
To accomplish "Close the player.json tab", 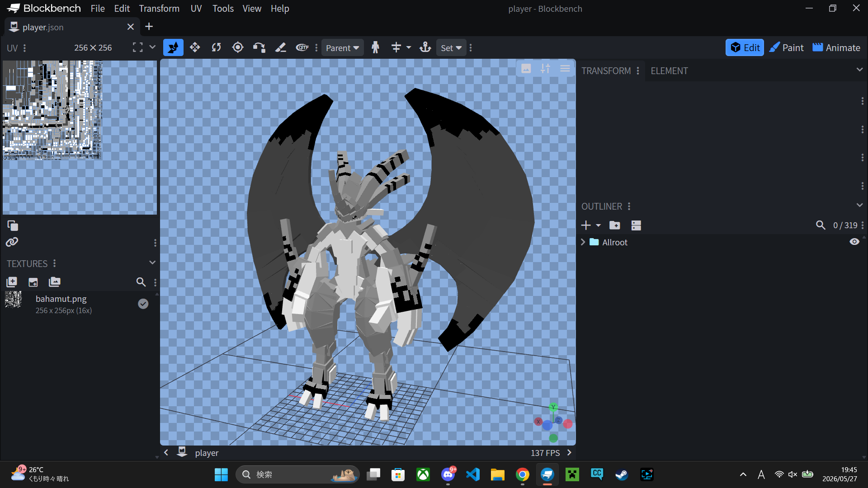I will (x=131, y=27).
